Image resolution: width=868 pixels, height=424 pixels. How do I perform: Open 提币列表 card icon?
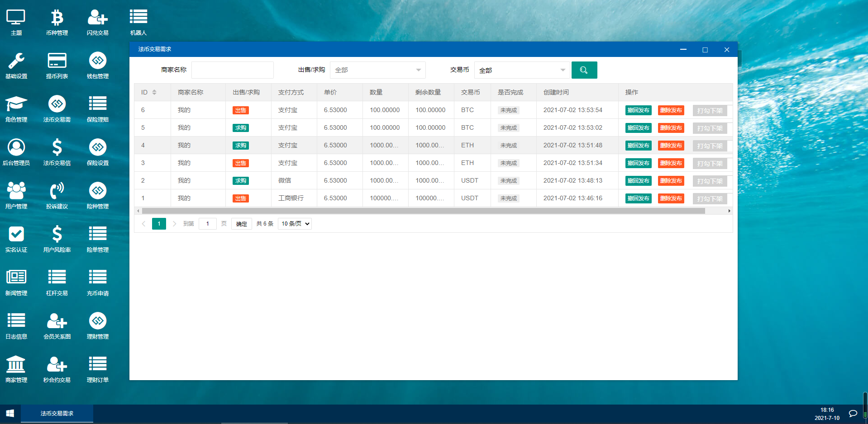[57, 66]
